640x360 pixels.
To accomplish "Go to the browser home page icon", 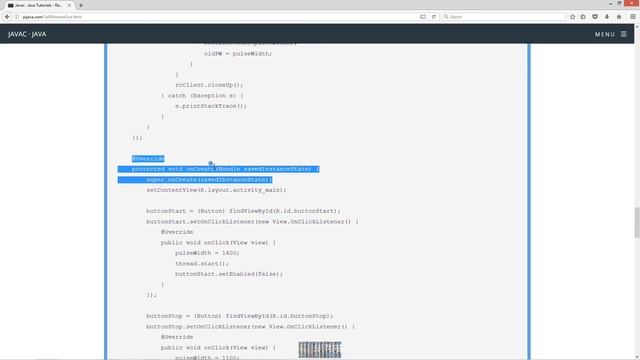I will tap(619, 17).
